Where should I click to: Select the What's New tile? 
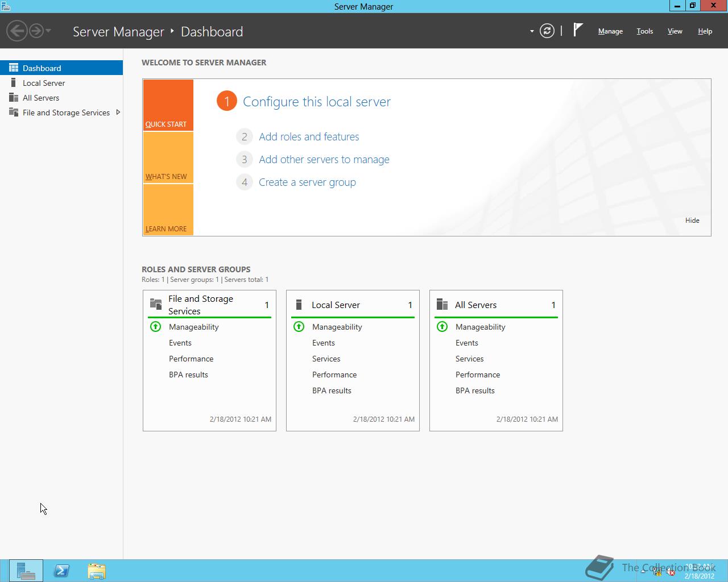(x=168, y=157)
